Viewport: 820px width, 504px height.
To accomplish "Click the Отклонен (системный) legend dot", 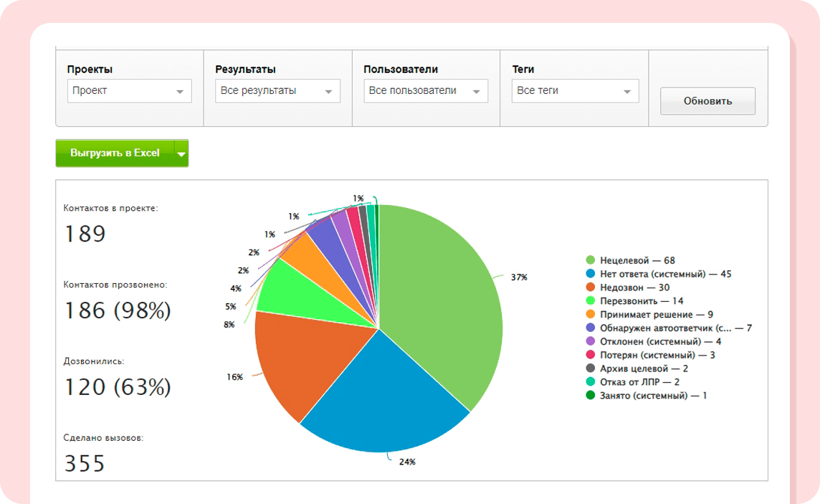I will pyautogui.click(x=591, y=341).
